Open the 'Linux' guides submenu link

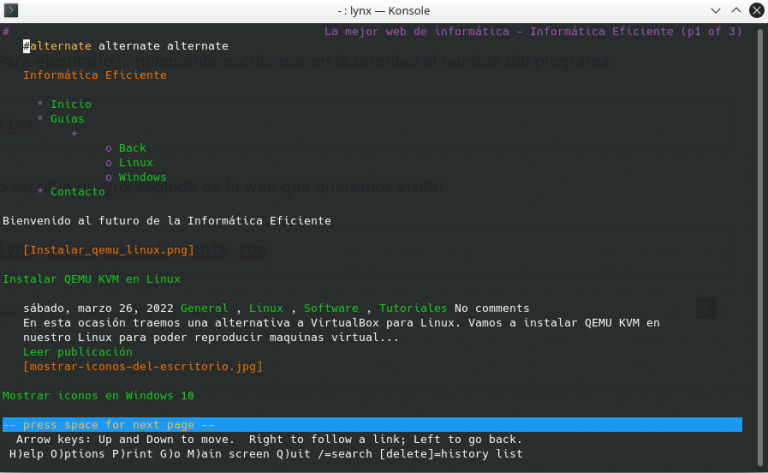pyautogui.click(x=135, y=162)
